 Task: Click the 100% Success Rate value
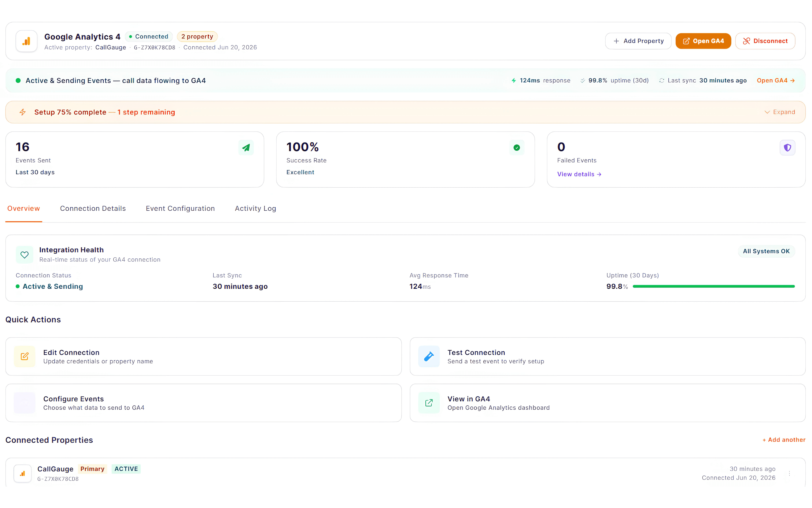[302, 147]
